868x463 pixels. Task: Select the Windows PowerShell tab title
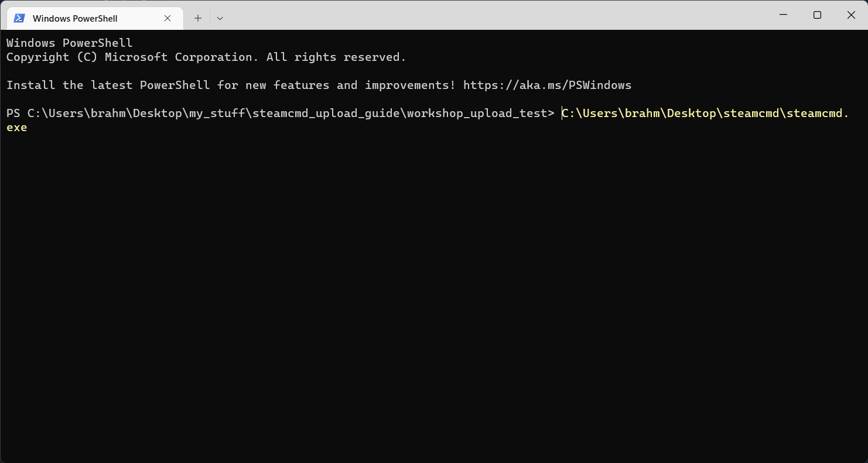pos(75,18)
